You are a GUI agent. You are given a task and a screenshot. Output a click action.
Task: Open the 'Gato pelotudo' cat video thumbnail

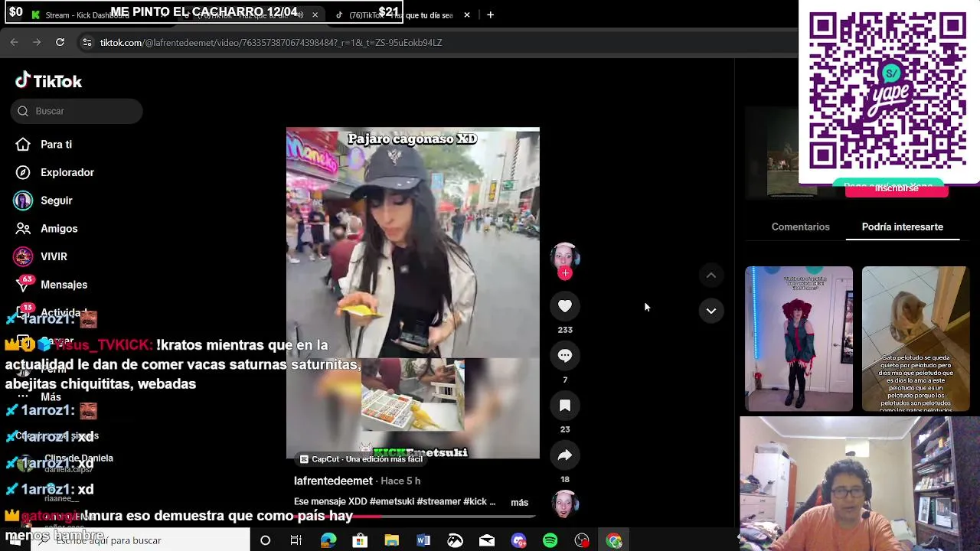click(915, 339)
